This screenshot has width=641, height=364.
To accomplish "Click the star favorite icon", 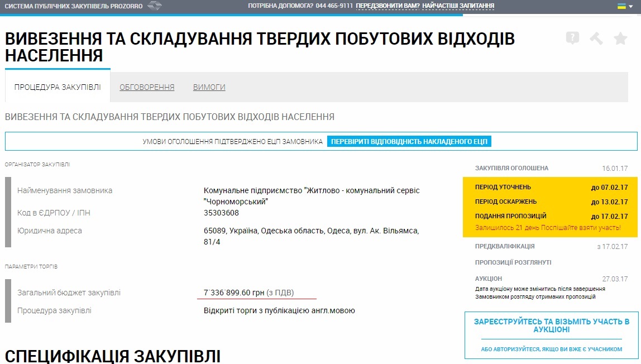I will click(620, 39).
